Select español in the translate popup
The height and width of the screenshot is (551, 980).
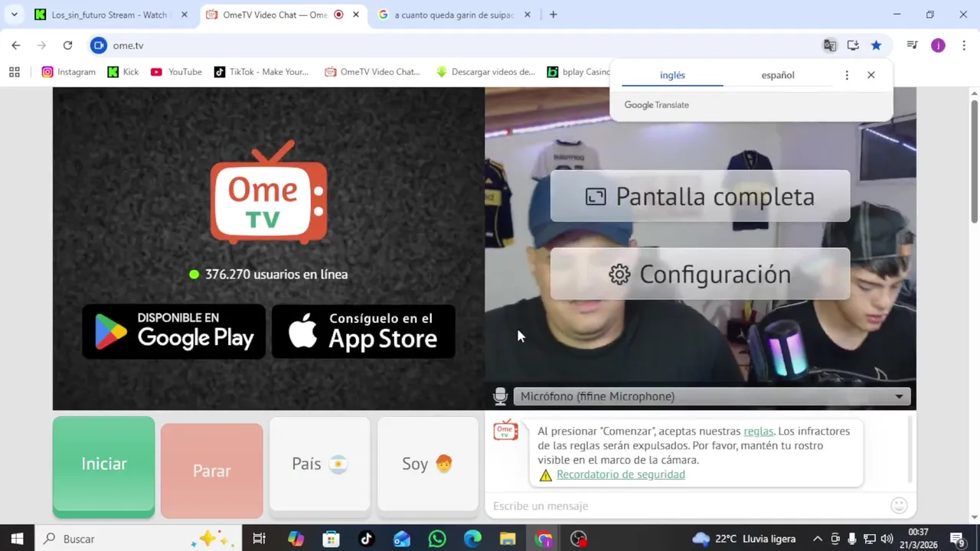(778, 75)
